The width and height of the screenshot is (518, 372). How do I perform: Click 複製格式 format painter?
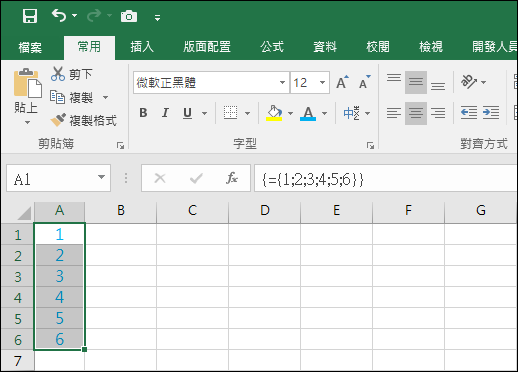(83, 120)
